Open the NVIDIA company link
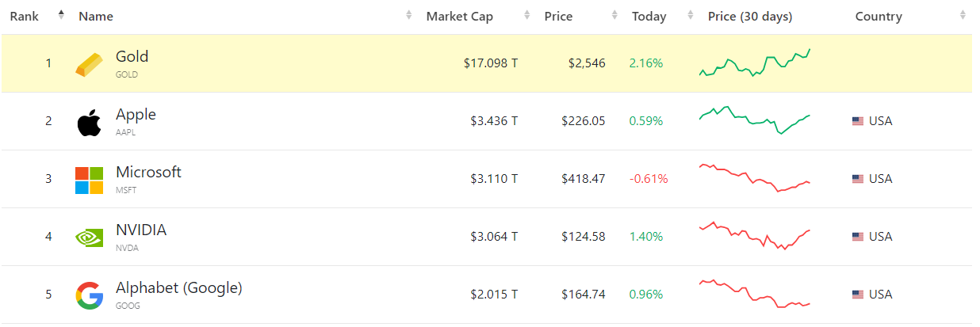Viewport: 980px width, 327px height. coord(141,230)
